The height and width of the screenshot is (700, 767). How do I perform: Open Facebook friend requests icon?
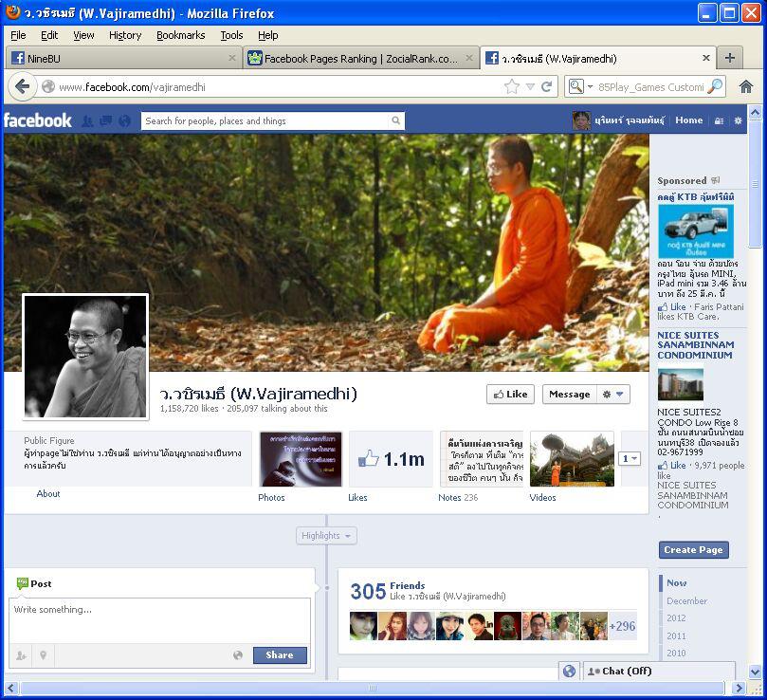87,120
